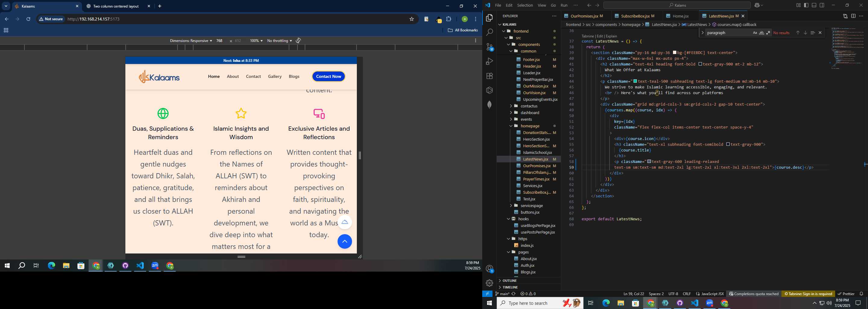The image size is (868, 309).
Task: Switch to Two column centered layout browser tab
Action: coord(115,6)
